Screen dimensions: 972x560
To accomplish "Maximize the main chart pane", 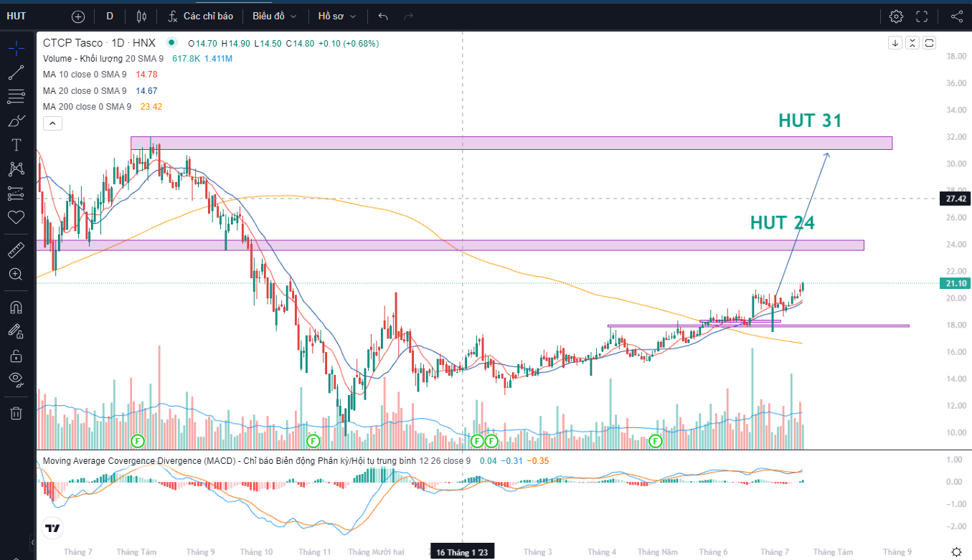I will click(x=930, y=43).
